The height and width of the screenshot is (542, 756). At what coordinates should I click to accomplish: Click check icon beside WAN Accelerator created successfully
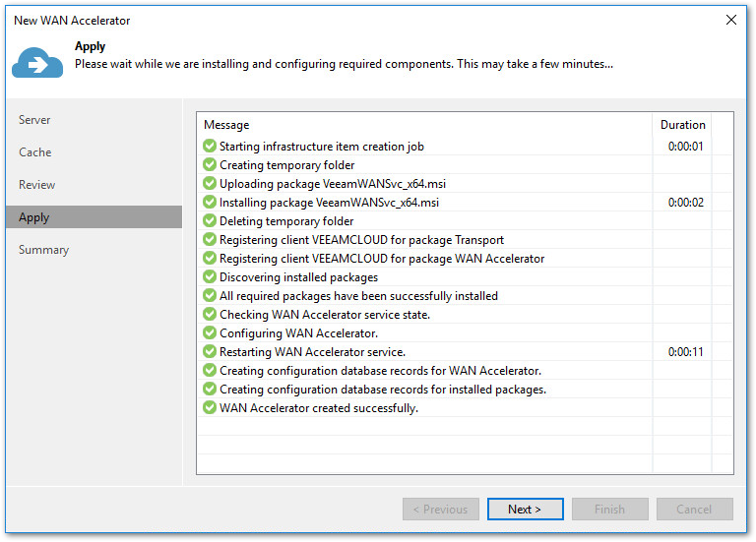point(210,408)
